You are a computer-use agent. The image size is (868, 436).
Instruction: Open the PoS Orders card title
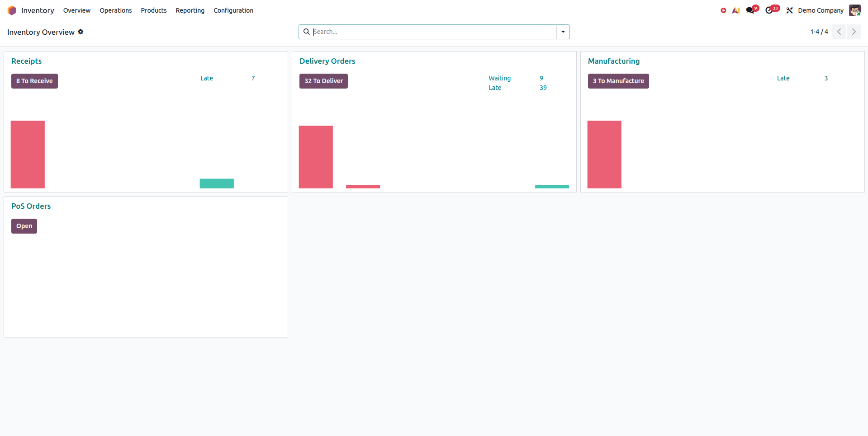31,206
